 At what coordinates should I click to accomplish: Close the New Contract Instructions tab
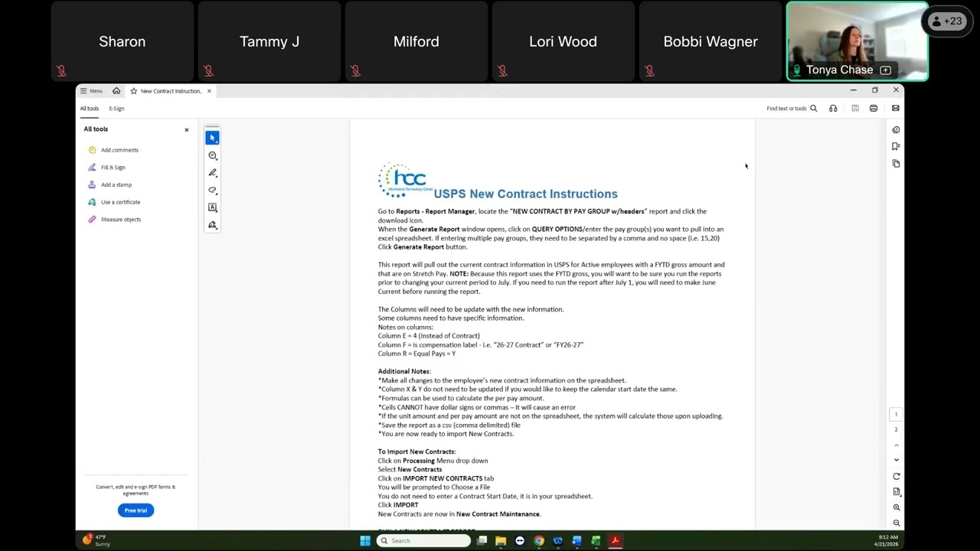pyautogui.click(x=209, y=91)
